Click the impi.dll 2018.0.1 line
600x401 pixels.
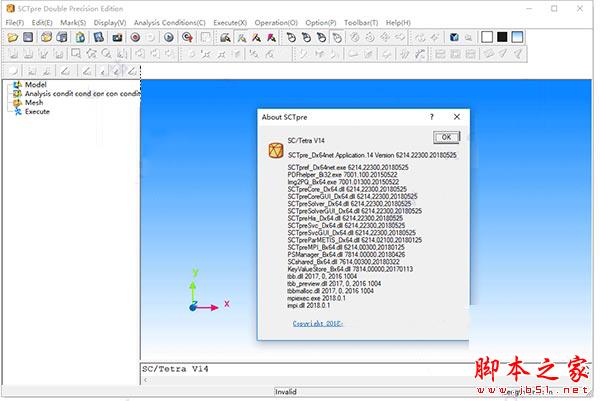pos(308,305)
